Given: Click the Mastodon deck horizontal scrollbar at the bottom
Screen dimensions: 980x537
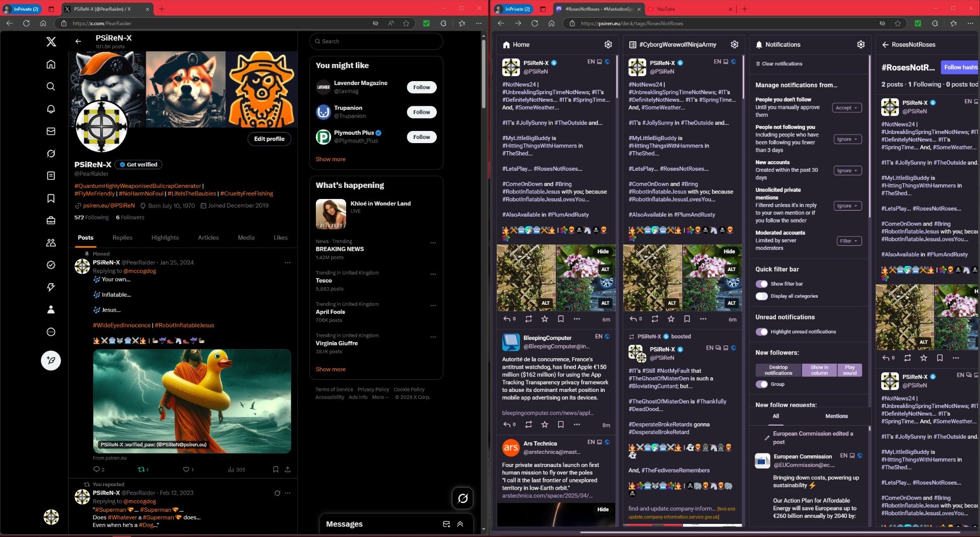Looking at the screenshot, I should tap(771, 532).
